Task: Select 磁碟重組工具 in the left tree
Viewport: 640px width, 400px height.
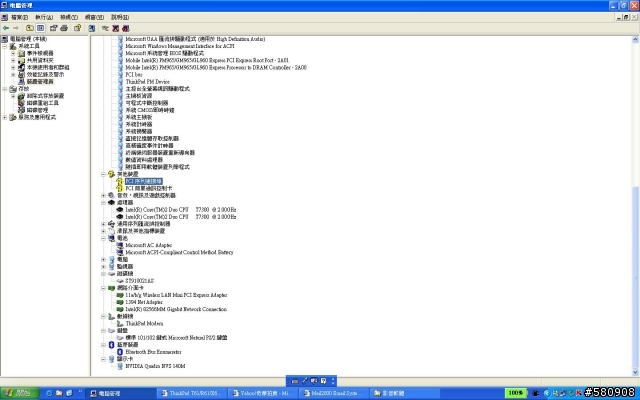Action: coord(42,103)
